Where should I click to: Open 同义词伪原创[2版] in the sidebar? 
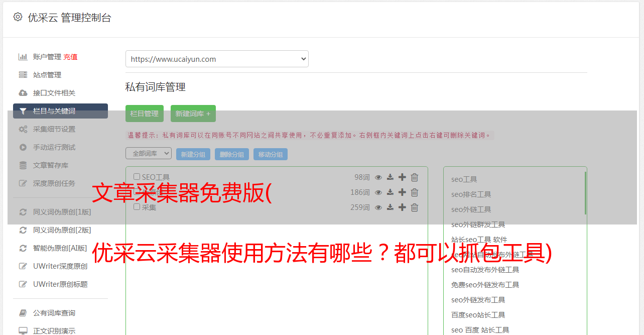click(x=62, y=230)
